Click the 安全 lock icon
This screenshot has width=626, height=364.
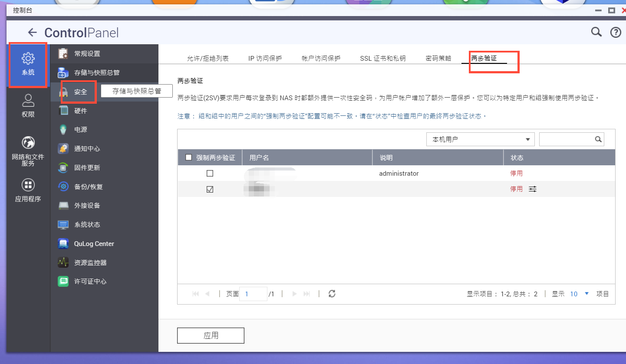(63, 92)
